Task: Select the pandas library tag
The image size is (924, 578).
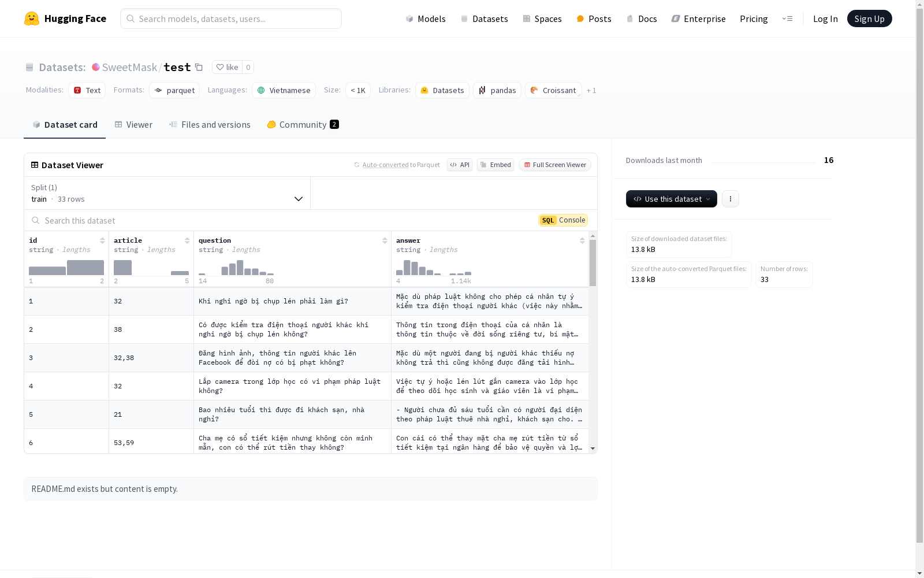Action: pos(497,90)
